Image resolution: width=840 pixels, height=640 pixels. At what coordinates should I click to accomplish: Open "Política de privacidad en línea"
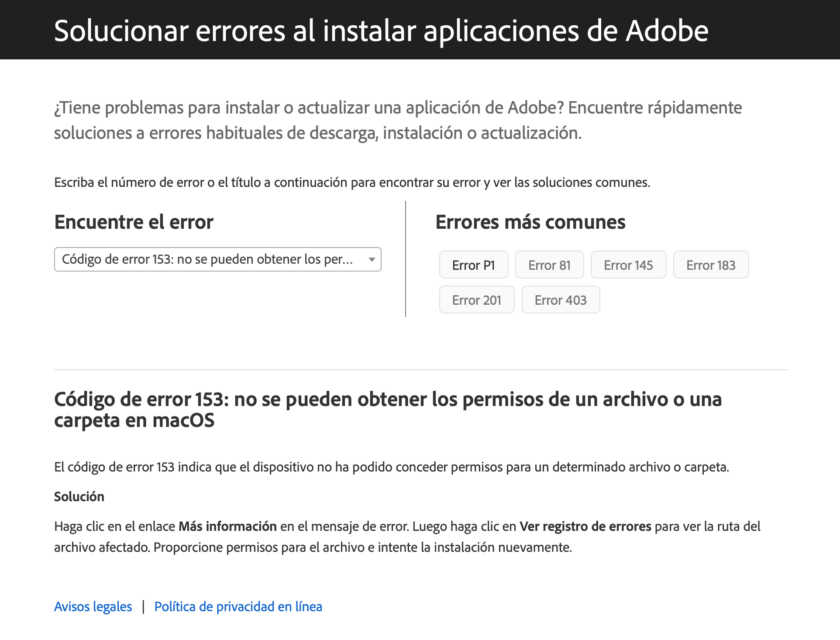click(238, 606)
